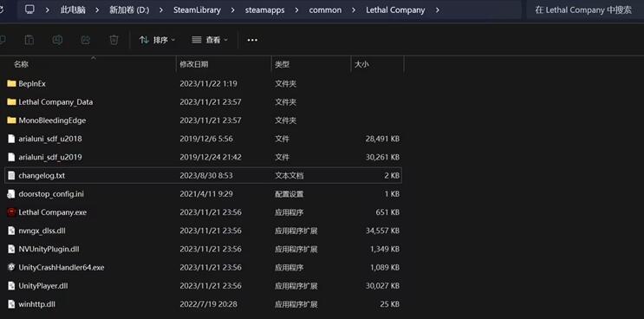Viewport: 644px width, 319px height.
Task: Select UnityCrashHandler64.exe file name
Action: click(x=62, y=267)
